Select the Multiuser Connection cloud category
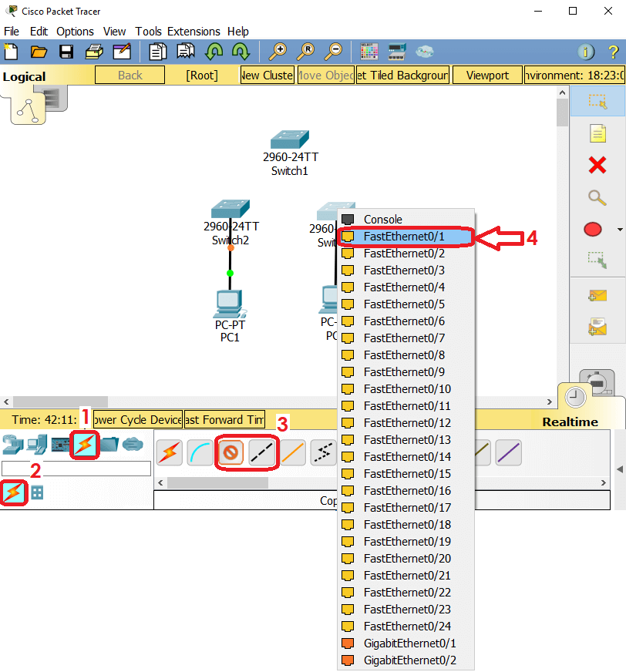 (x=133, y=445)
